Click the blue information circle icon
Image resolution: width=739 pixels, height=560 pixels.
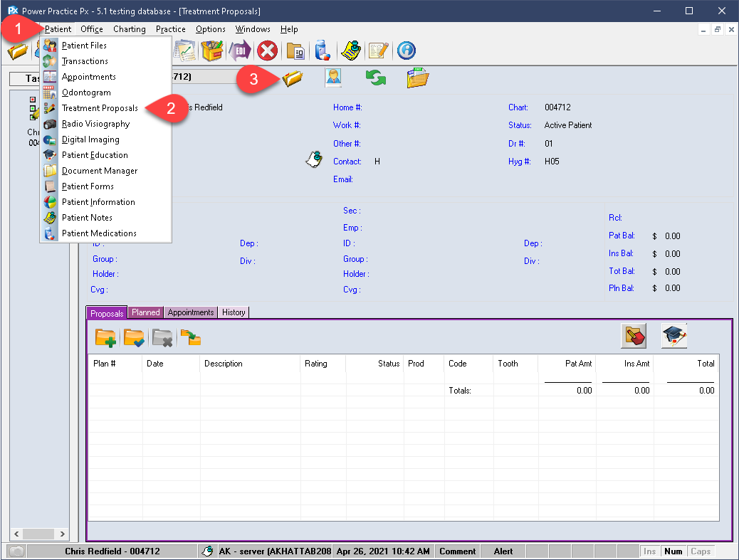pos(407,51)
